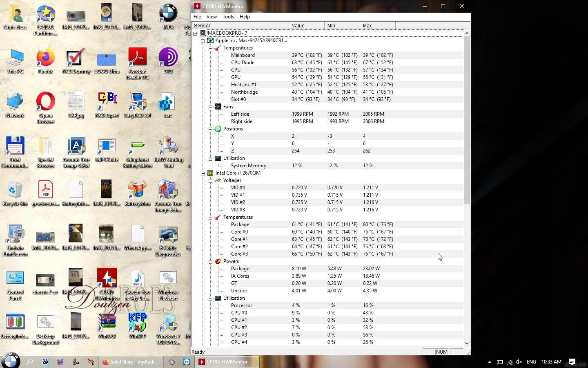Open the Help menu in HWMonitor
This screenshot has height=368, width=588.
(x=245, y=17)
